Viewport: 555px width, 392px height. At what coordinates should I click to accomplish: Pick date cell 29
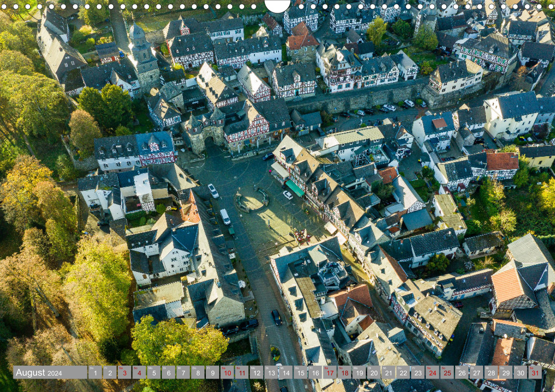(506, 373)
